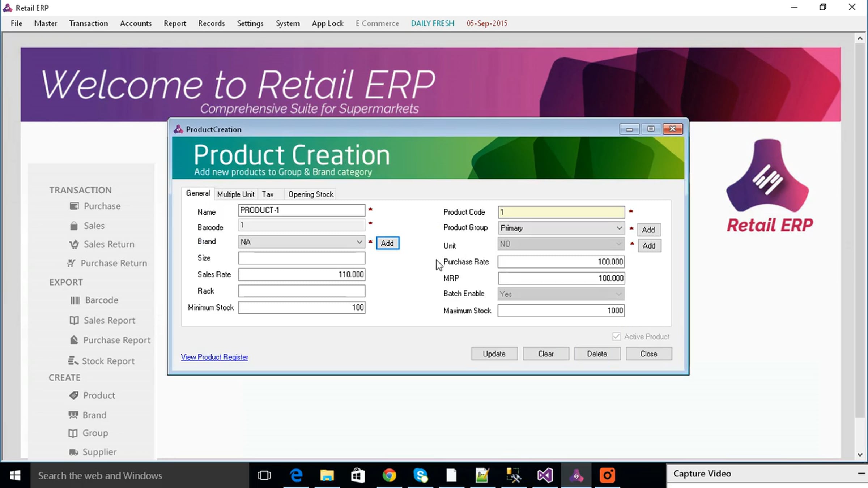Switch to the Opening Stock tab
This screenshot has height=488, width=868.
click(311, 194)
